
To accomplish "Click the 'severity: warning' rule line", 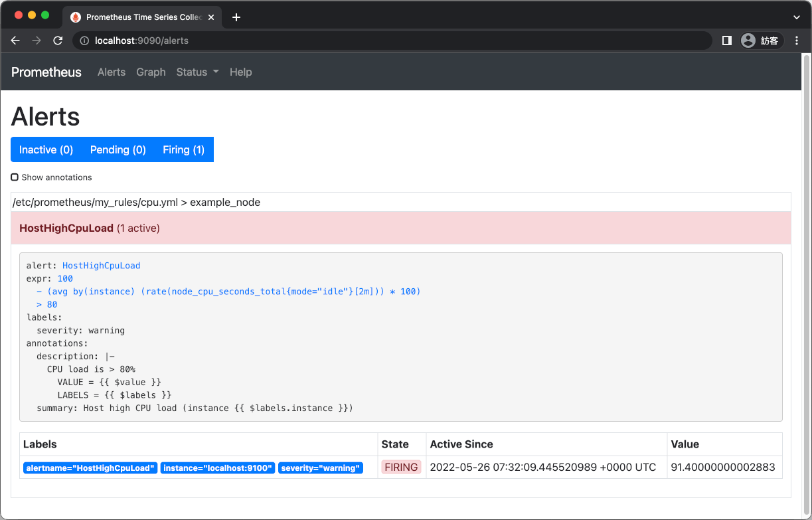I will point(80,330).
